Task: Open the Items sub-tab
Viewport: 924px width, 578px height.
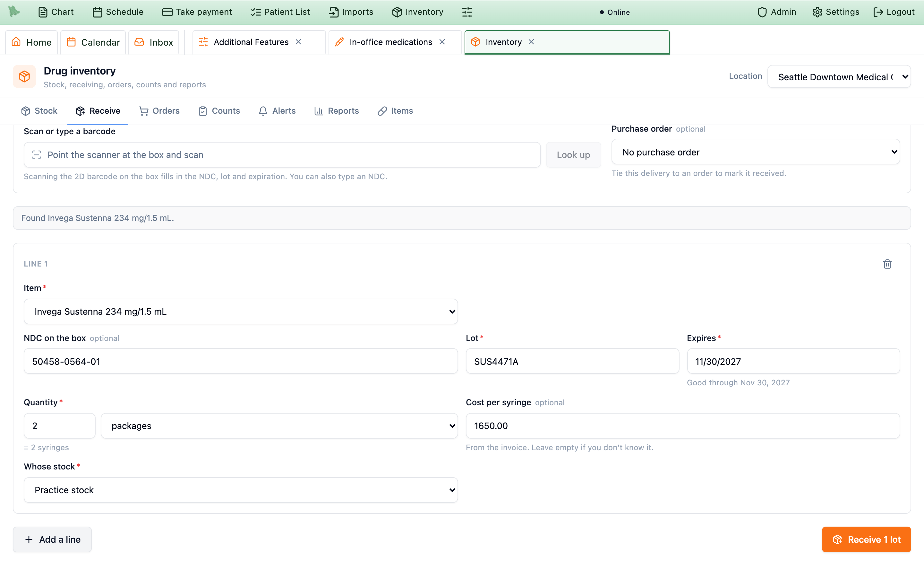Action: [395, 111]
